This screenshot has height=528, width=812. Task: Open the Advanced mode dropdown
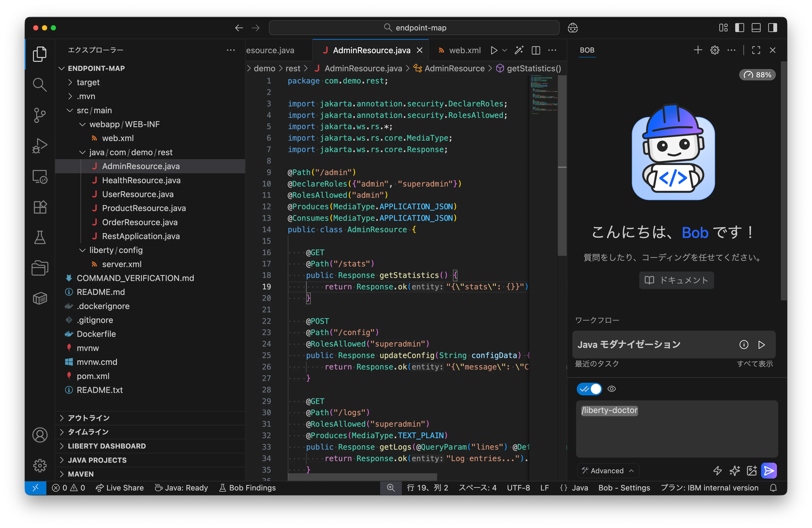608,471
